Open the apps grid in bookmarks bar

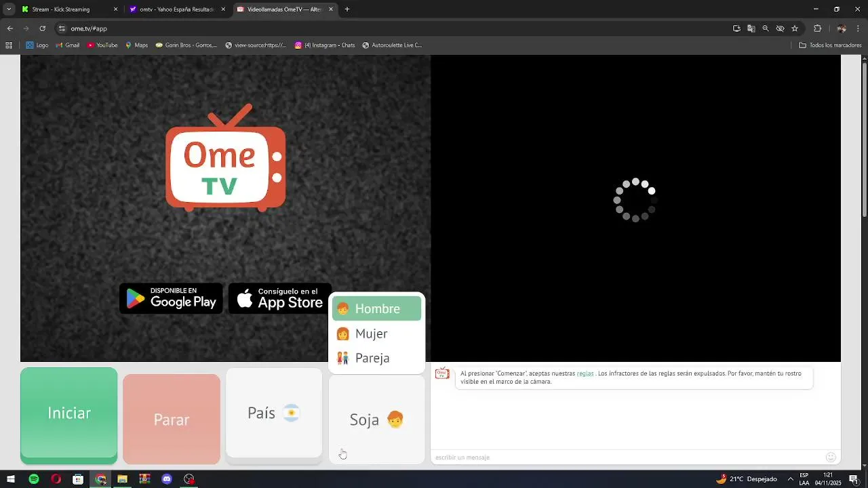[x=9, y=45]
